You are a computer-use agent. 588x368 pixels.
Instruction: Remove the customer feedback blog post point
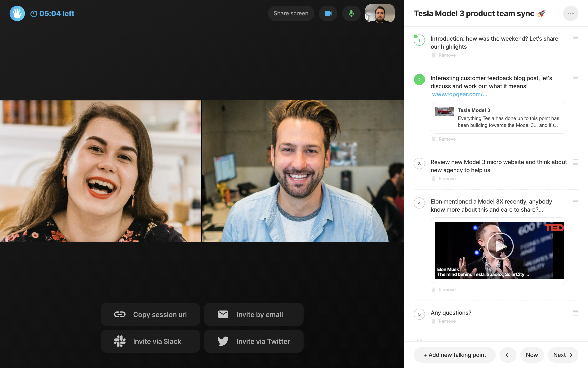pos(444,139)
